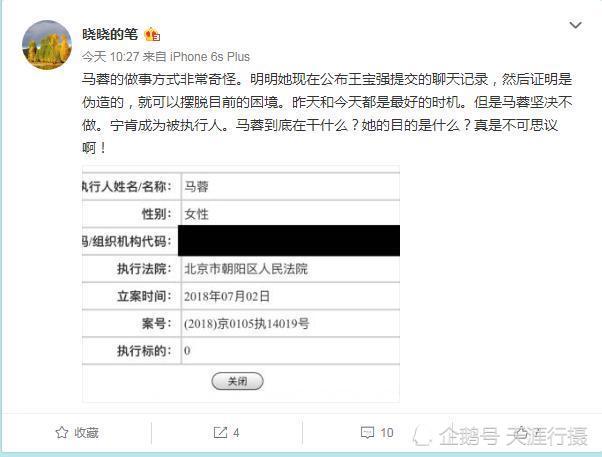Click the court name 北京市朝阳区人民法院
602x457 pixels.
[x=246, y=269]
